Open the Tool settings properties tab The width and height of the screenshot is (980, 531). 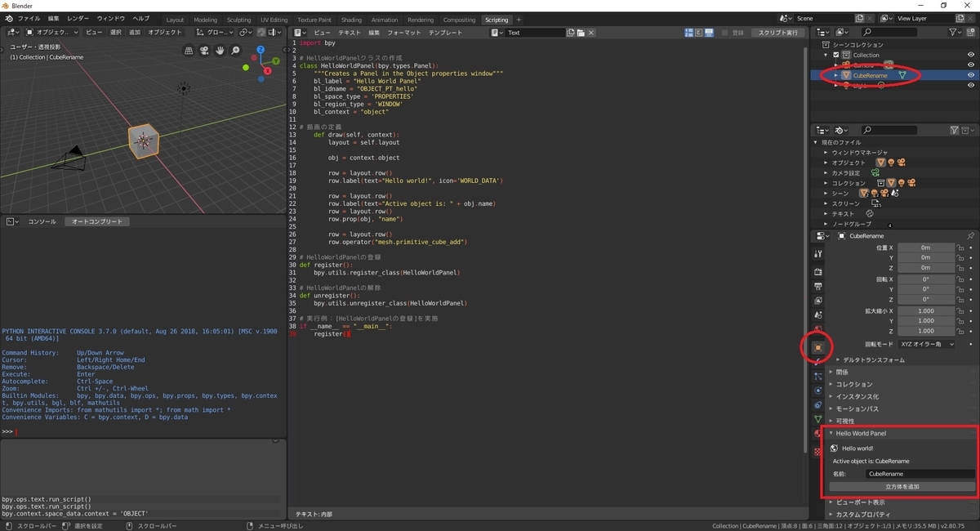(x=817, y=253)
